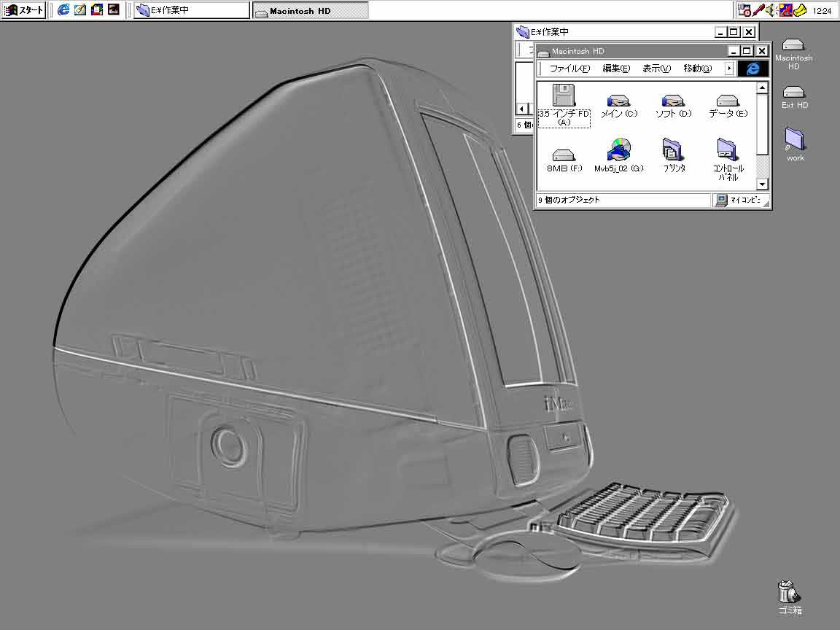This screenshot has height=630, width=840.
Task: Select the Macintosh HD desktop icon
Action: [793, 55]
